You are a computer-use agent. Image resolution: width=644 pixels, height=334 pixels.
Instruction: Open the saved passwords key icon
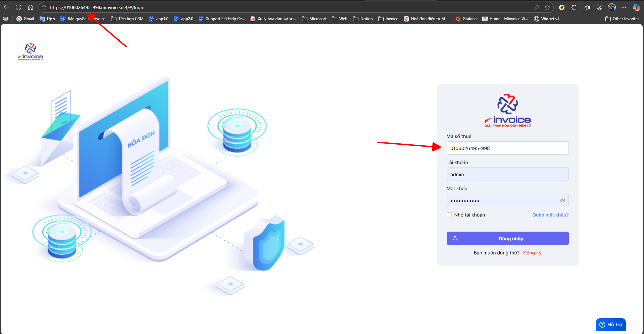537,7
